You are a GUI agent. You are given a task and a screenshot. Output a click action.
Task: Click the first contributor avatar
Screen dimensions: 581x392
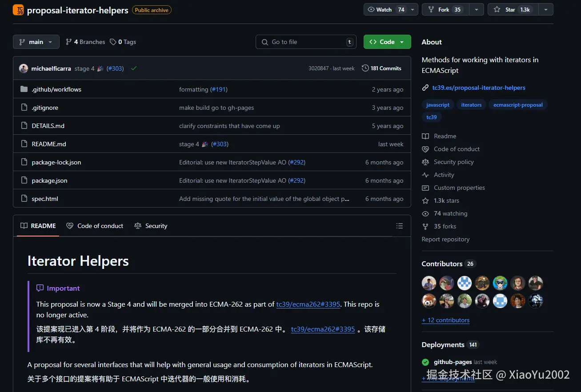click(x=429, y=283)
